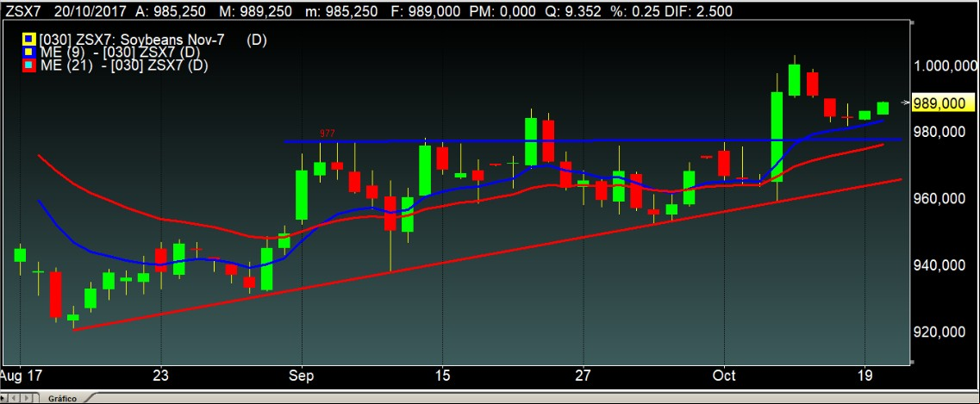The image size is (980, 404).
Task: Click the red 977 resistance level label
Action: [327, 134]
